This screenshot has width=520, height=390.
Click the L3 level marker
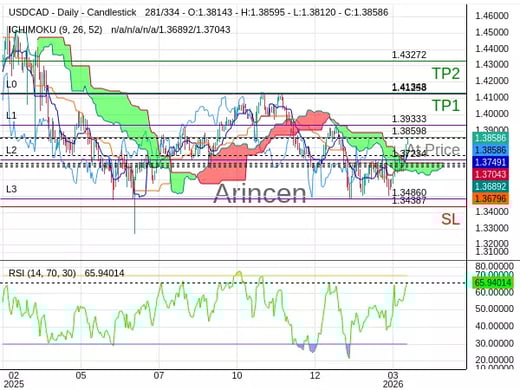11,189
